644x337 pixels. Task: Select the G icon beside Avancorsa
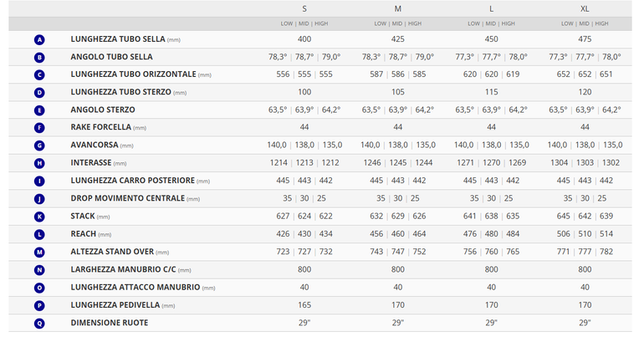pyautogui.click(x=39, y=146)
